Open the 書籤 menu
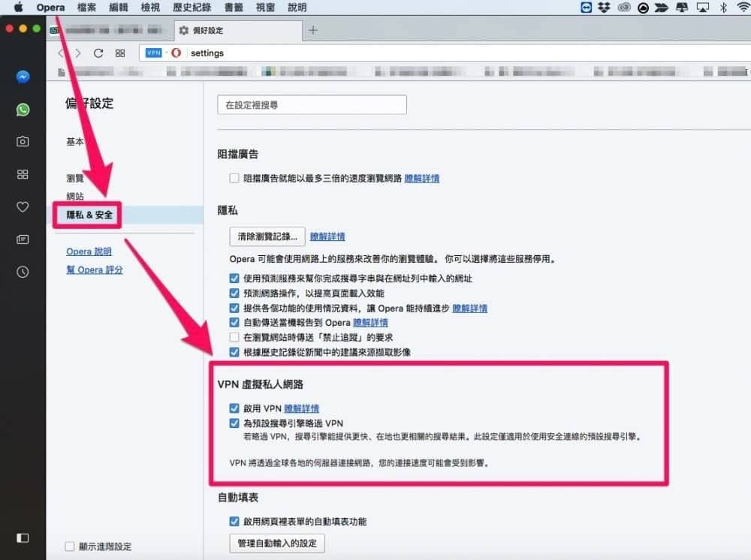This screenshot has width=751, height=560. pyautogui.click(x=234, y=8)
